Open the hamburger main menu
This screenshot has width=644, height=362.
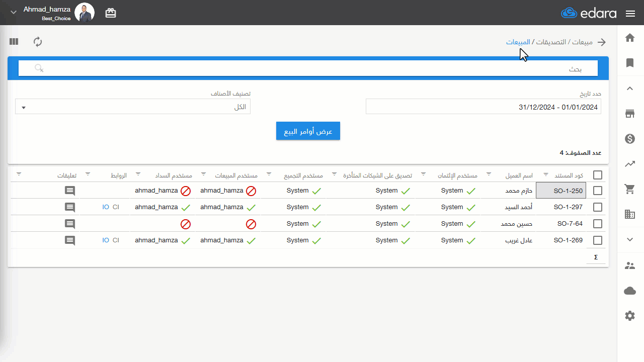point(630,14)
